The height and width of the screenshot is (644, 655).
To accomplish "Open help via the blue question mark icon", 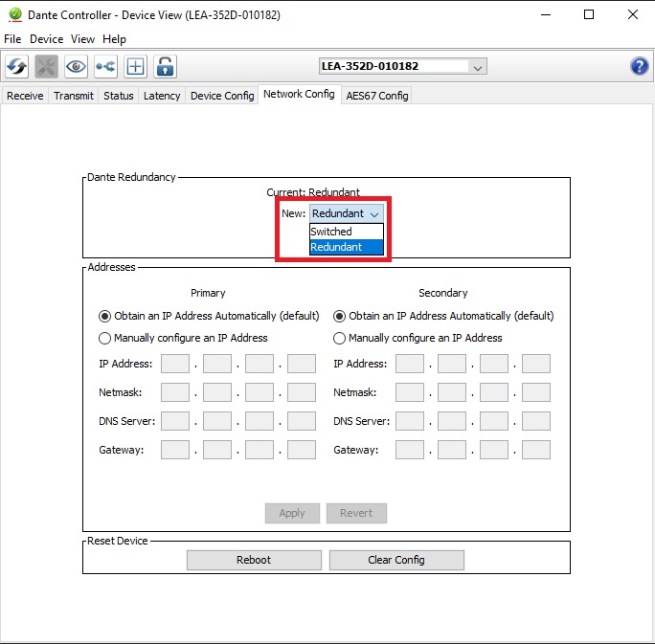I will pos(639,66).
